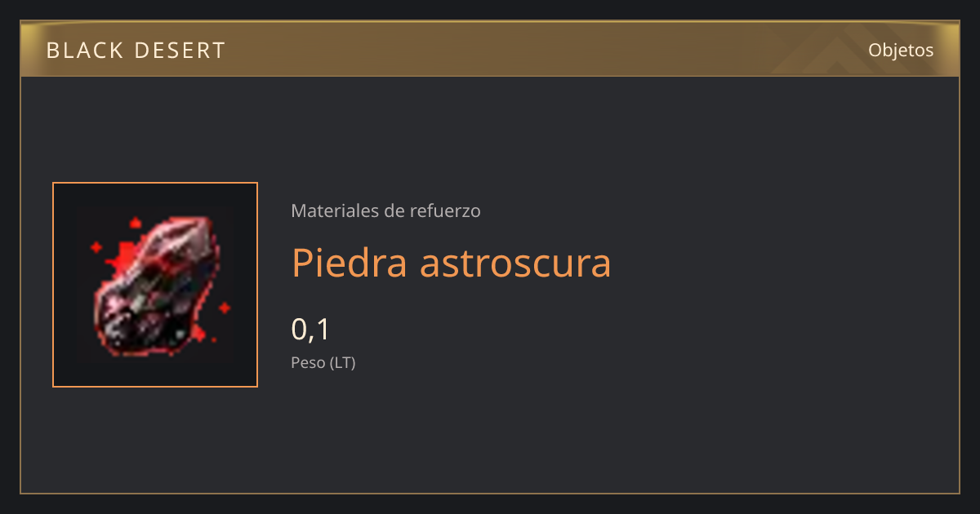Click the gold header banner bar

[490, 49]
